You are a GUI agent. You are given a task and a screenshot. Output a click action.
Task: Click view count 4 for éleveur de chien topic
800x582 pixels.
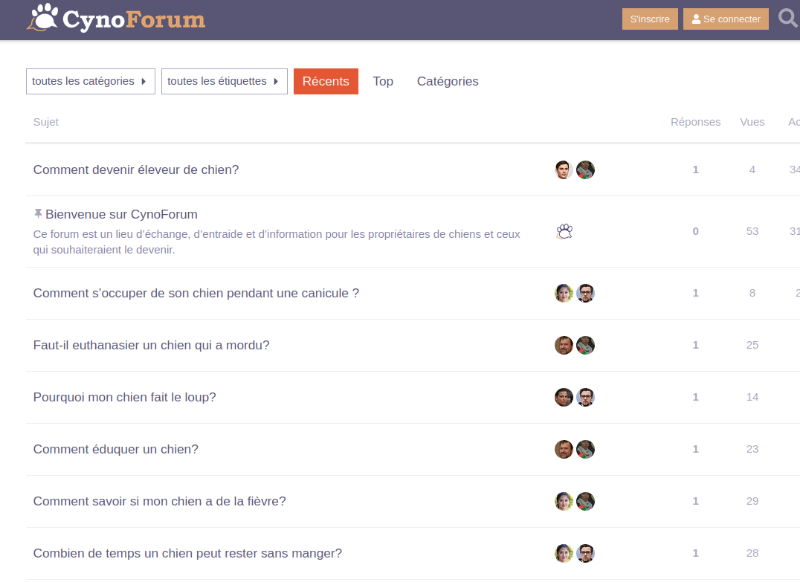(752, 169)
